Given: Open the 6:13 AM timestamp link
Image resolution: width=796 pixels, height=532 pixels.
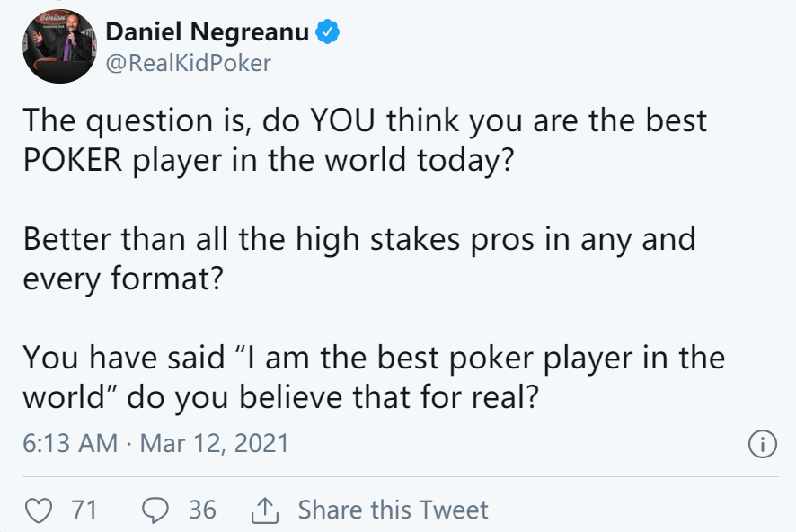Looking at the screenshot, I should (70, 443).
